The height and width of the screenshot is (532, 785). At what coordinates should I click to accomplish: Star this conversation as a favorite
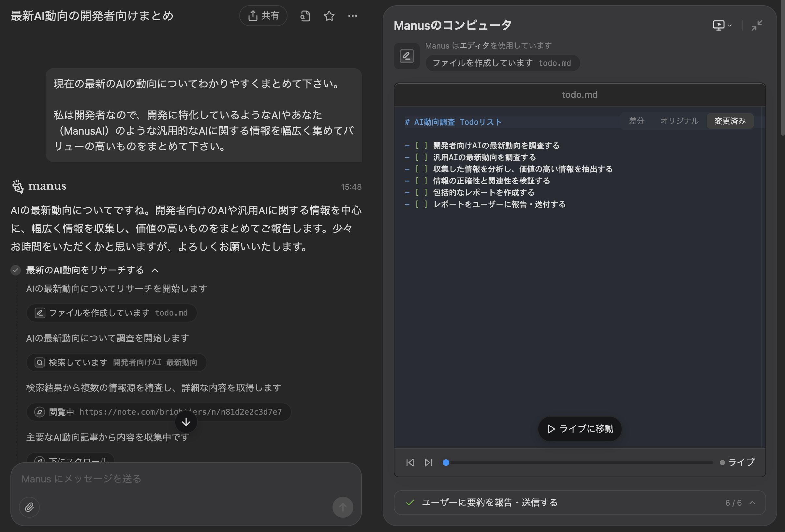[329, 16]
